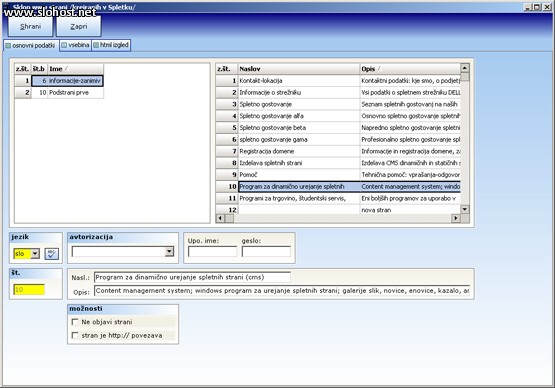Select the Izdelava spletnih strani row
Viewport: 555px width, 388px height.
click(338, 163)
